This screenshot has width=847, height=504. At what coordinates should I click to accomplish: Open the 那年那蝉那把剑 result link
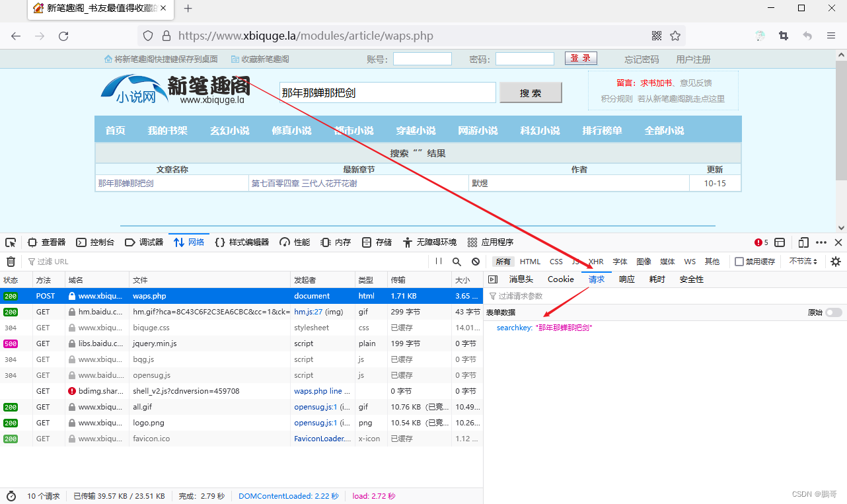tap(126, 184)
